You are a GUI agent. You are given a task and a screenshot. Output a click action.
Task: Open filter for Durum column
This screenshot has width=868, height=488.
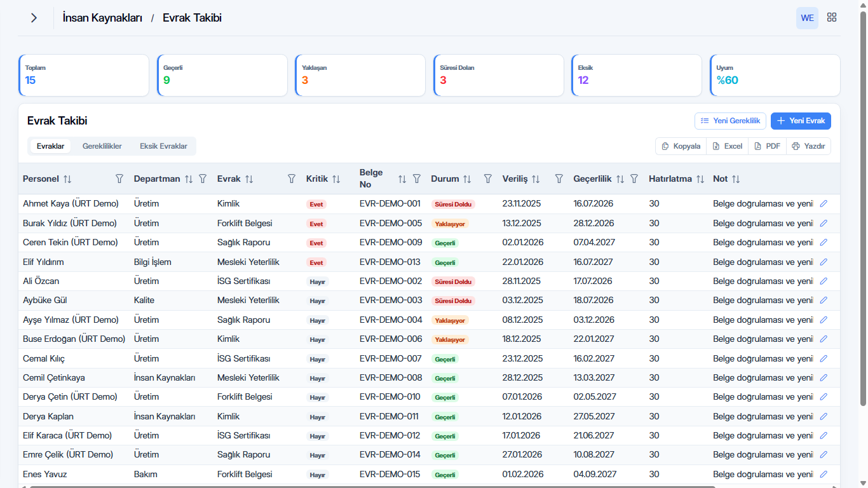click(488, 179)
